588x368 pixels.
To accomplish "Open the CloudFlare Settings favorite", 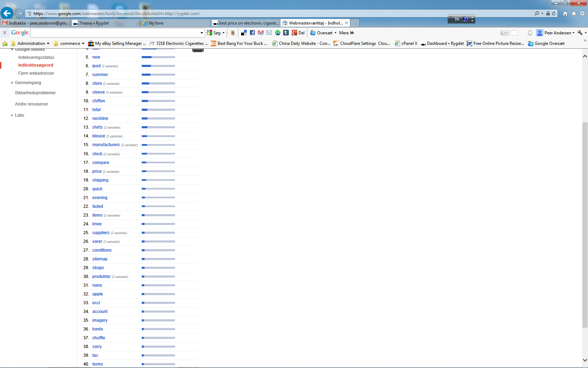I will (362, 43).
